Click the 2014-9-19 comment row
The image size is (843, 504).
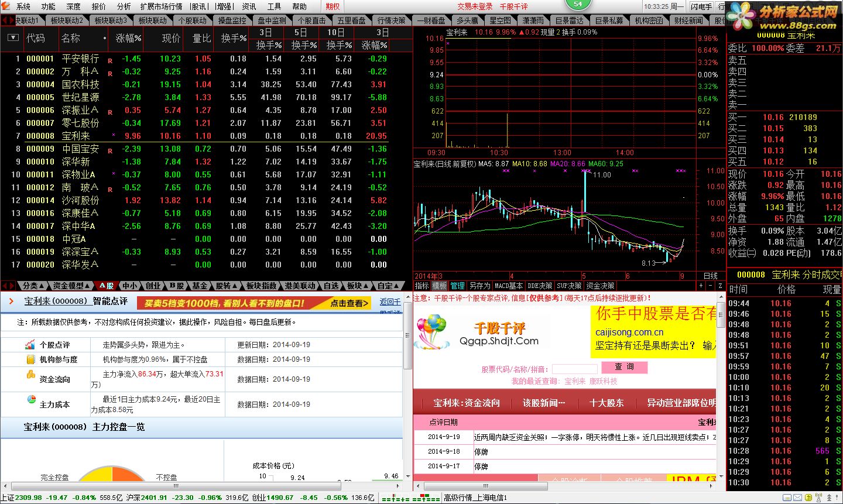click(565, 437)
